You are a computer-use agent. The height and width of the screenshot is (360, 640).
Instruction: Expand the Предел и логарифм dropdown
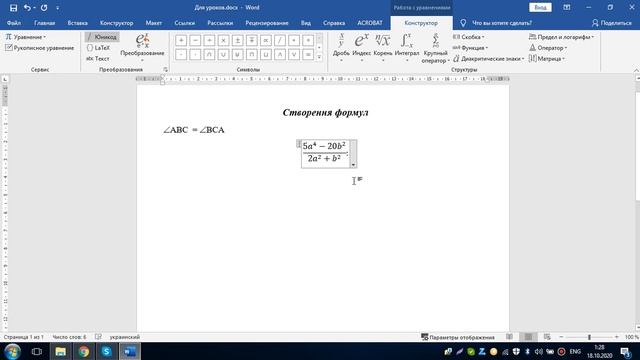[561, 37]
